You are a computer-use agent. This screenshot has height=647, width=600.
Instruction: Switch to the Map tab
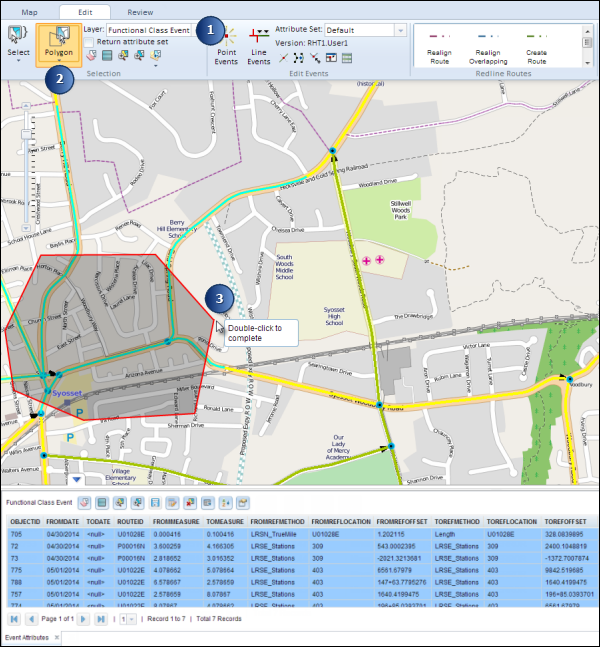click(27, 12)
